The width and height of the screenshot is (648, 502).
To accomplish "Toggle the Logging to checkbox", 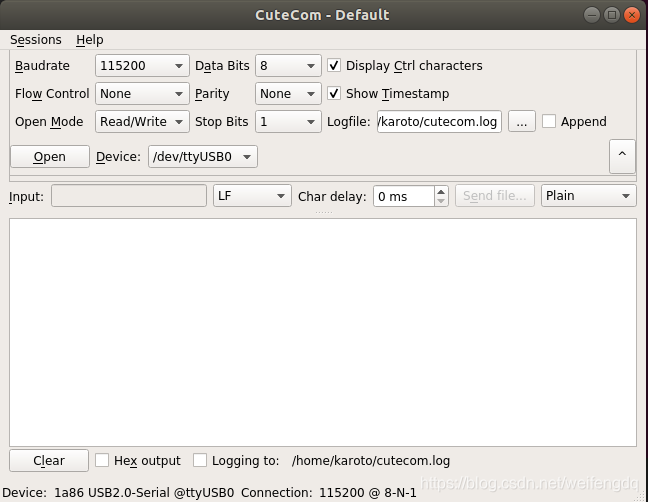I will pyautogui.click(x=200, y=460).
